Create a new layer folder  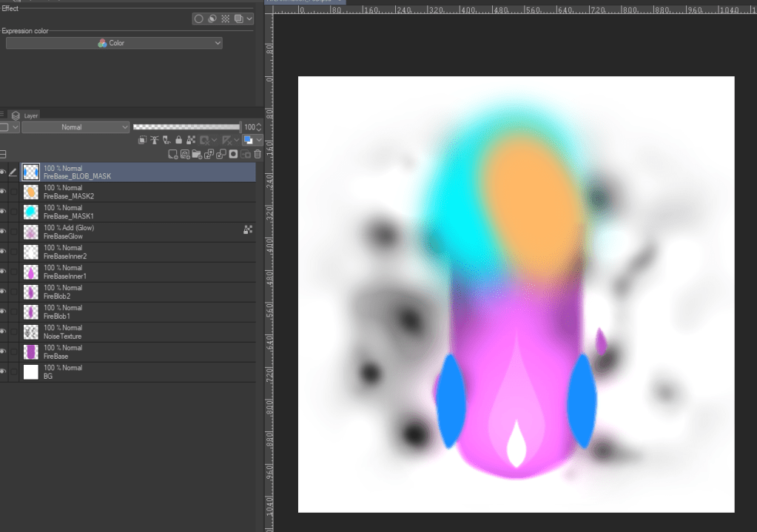(197, 154)
